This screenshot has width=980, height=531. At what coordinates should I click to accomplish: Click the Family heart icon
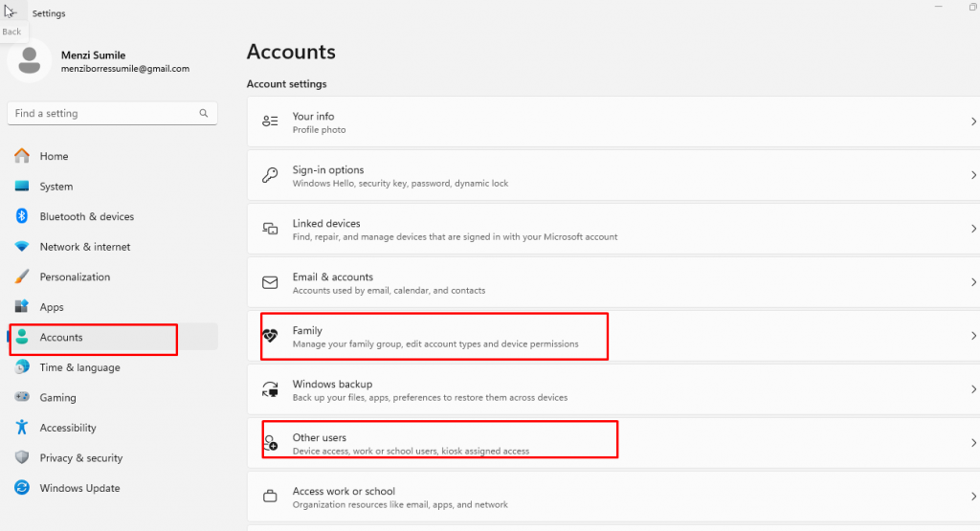[270, 336]
